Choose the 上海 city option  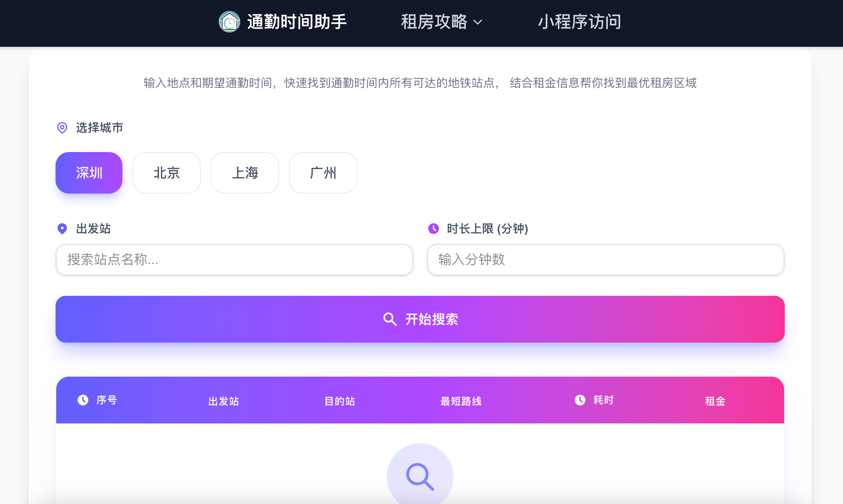click(x=245, y=173)
